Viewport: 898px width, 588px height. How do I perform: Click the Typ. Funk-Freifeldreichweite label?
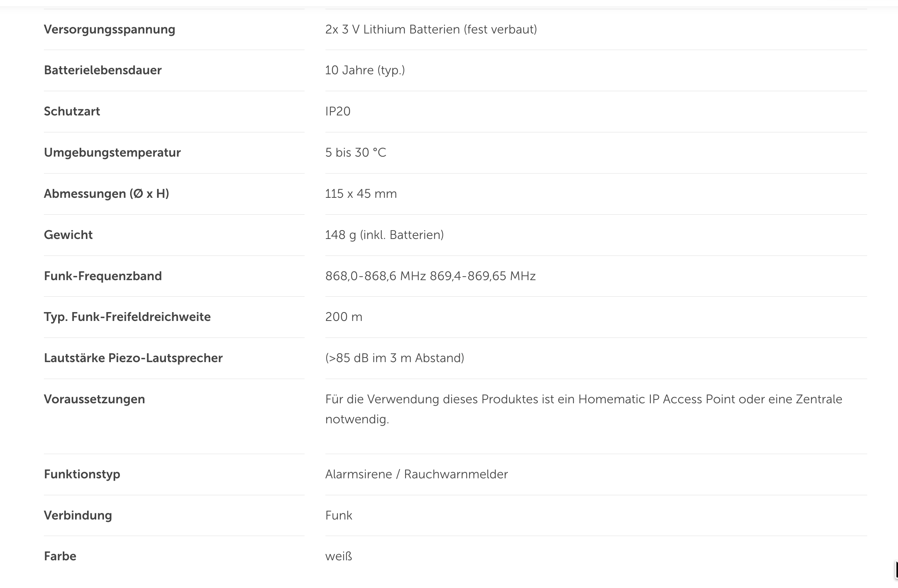(x=127, y=317)
